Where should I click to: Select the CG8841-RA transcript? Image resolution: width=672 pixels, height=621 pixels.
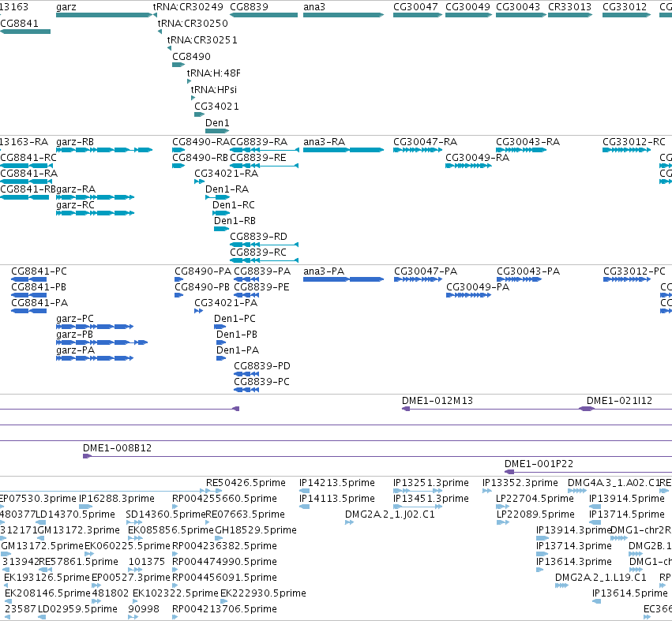click(x=26, y=181)
